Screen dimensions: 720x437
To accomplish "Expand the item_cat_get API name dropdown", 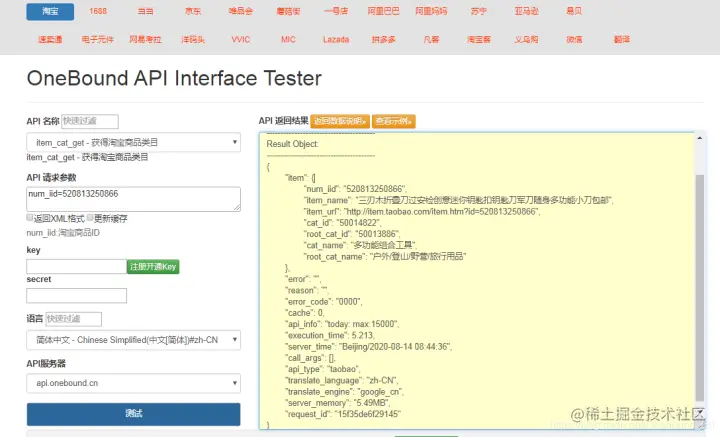I will pyautogui.click(x=133, y=142).
